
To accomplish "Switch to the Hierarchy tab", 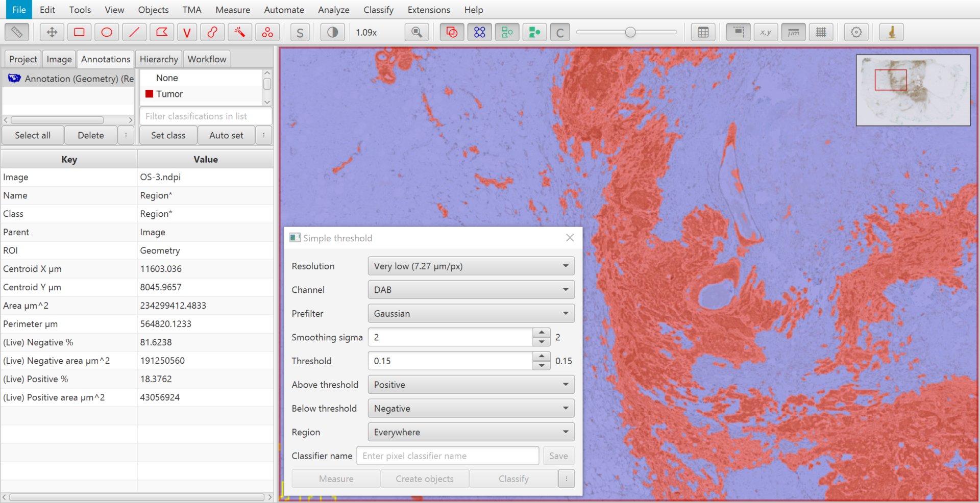I will click(159, 59).
